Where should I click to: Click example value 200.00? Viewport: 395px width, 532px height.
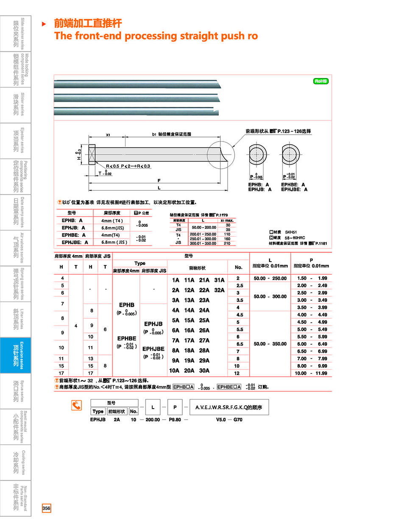153,420
